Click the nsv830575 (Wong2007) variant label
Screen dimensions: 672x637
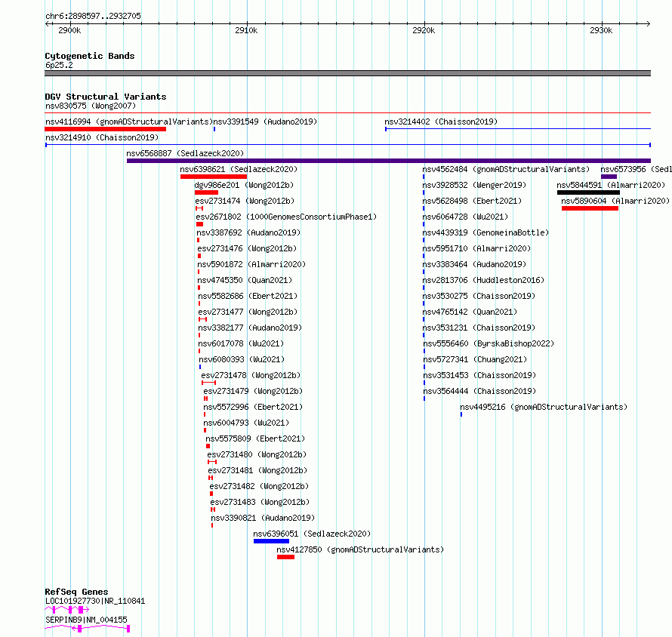coord(91,106)
